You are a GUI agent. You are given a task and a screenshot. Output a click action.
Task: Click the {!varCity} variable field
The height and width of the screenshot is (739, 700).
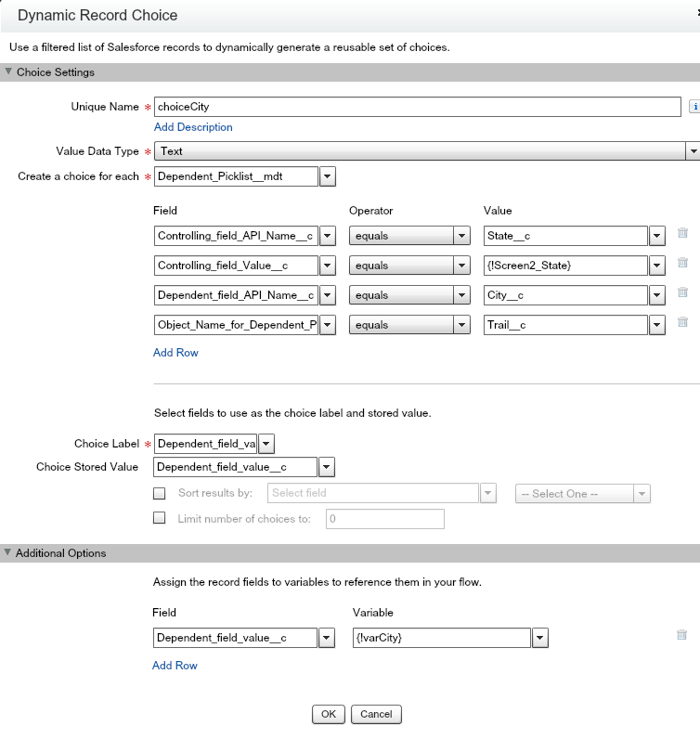442,638
